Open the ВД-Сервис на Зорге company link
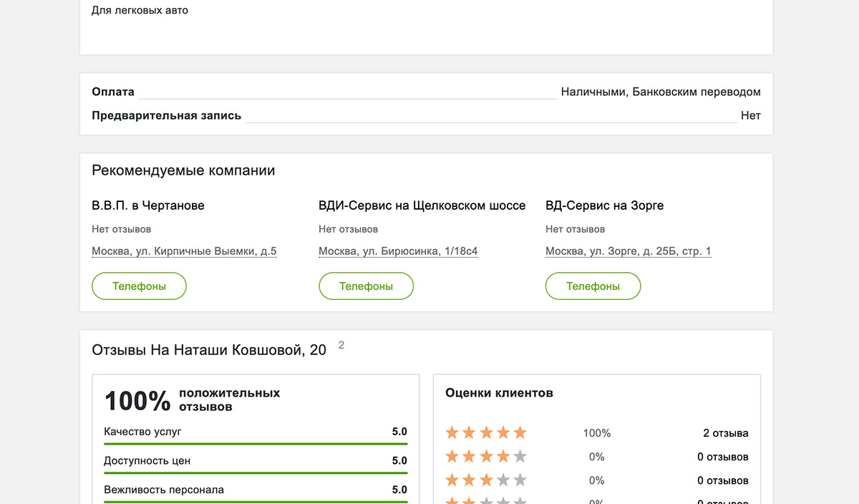This screenshot has width=859, height=504. coord(604,205)
